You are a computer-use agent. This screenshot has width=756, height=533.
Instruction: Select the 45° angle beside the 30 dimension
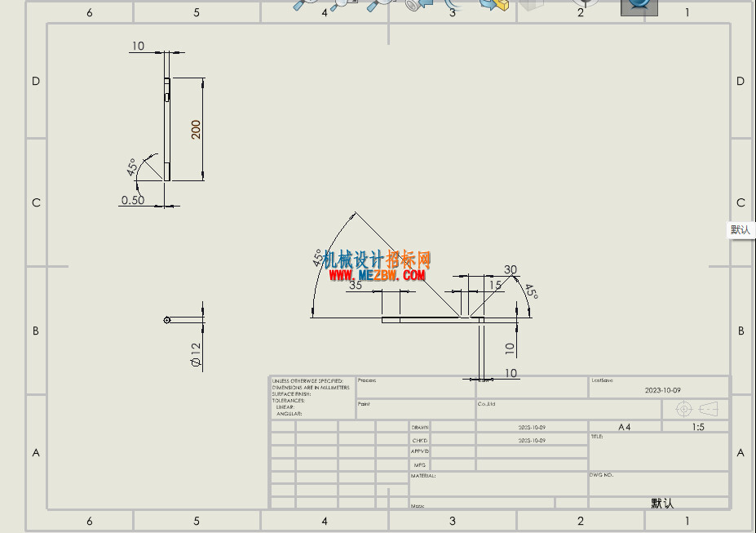coord(530,291)
